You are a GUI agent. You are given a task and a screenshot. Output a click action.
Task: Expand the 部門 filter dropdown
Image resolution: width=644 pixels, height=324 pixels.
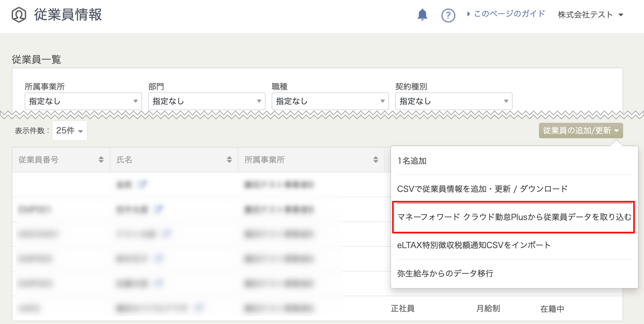(206, 101)
